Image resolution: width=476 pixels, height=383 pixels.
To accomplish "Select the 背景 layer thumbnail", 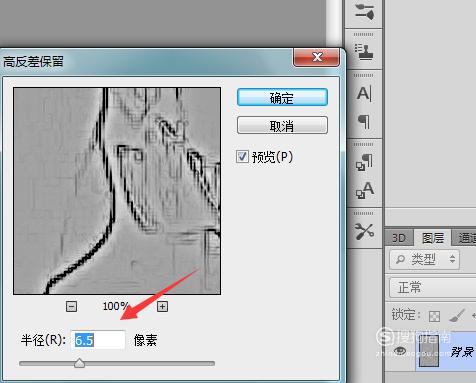I will click(x=428, y=351).
